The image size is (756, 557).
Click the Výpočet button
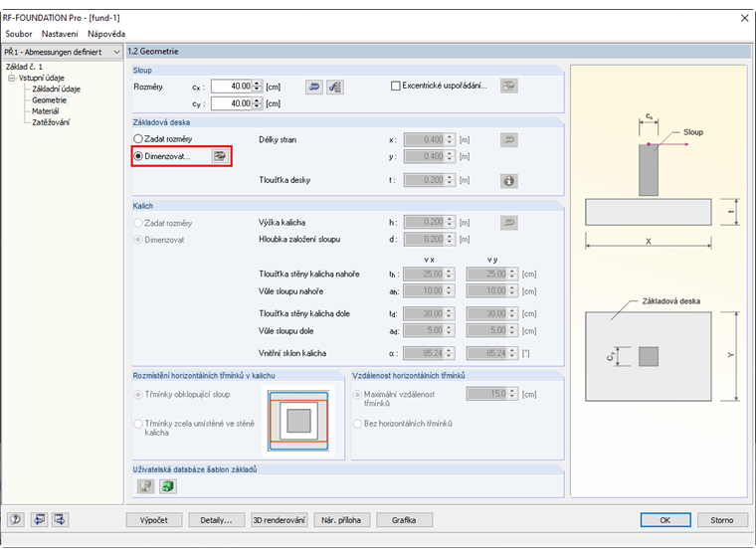tap(154, 520)
